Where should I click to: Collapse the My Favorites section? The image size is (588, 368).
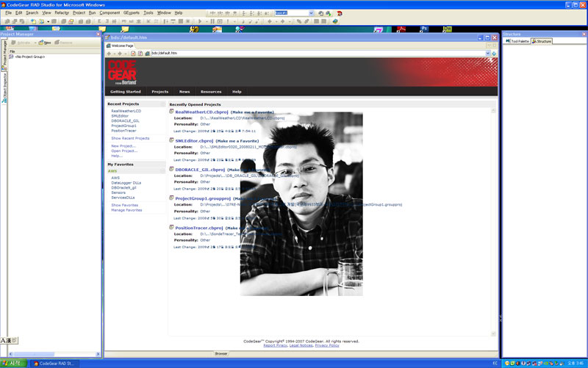pyautogui.click(x=163, y=165)
